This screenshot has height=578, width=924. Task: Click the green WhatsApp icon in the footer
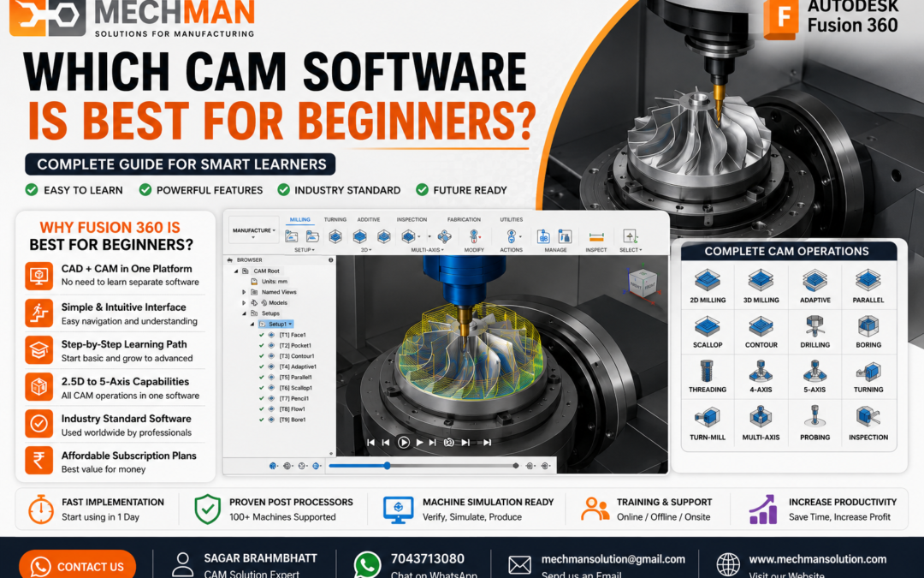[x=367, y=564]
